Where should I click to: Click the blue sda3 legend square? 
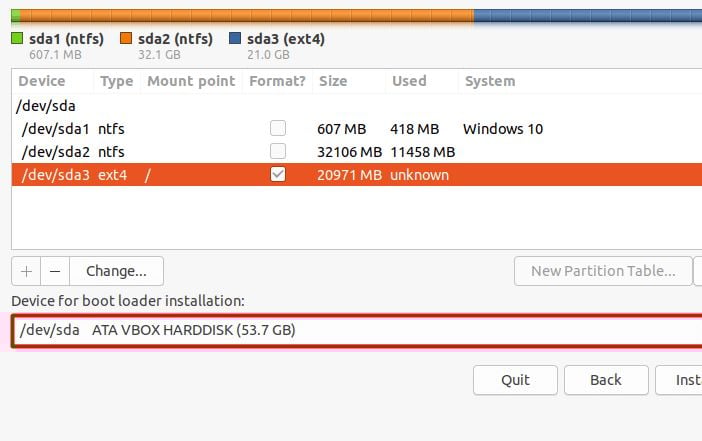[x=235, y=39]
